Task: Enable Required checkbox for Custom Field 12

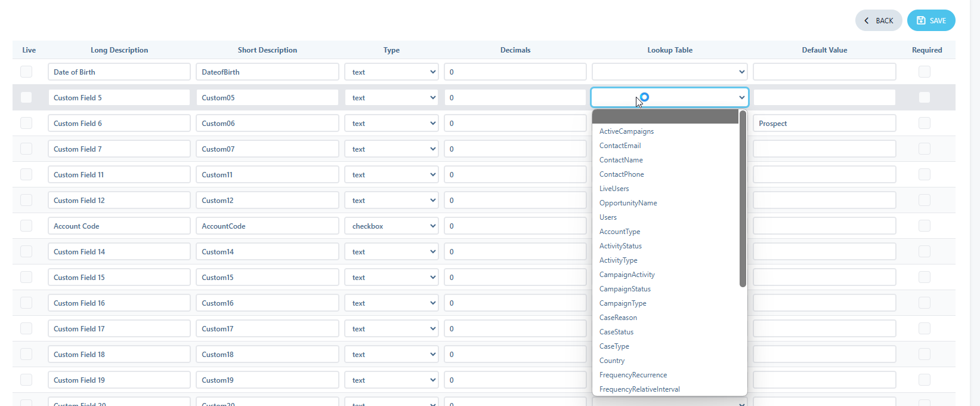Action: pos(925,200)
